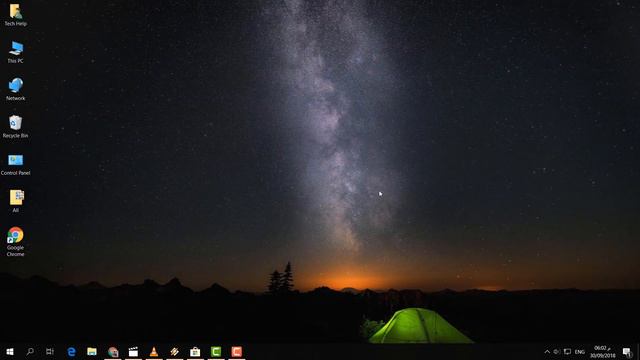Open the orange C taskbar icon

[x=236, y=351]
